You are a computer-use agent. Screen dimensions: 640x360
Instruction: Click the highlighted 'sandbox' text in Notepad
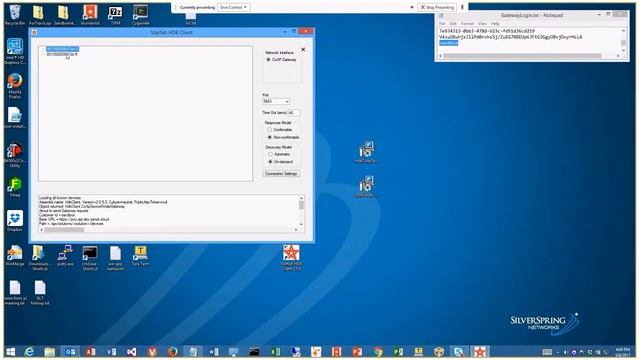[449, 43]
